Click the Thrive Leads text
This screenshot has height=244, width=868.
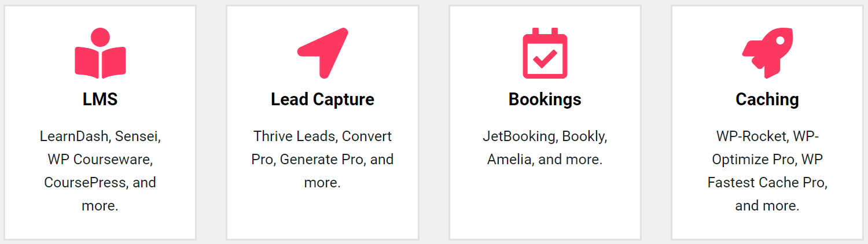tap(295, 136)
